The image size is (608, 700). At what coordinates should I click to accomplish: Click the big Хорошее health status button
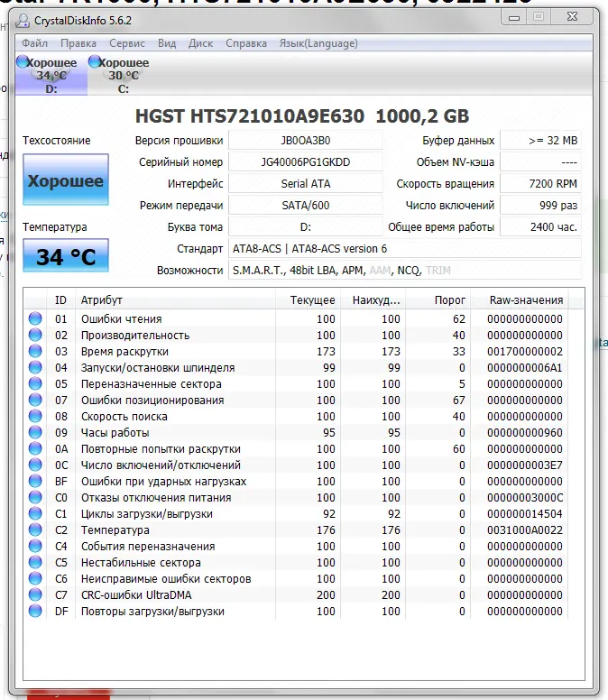coord(66,180)
